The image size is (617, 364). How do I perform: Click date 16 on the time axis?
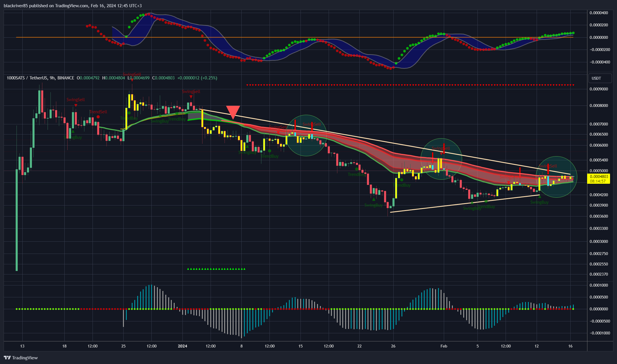570,346
